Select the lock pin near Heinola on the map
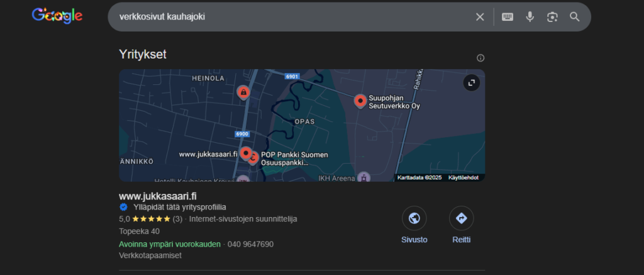Screen dimensions: 644x275 [243, 92]
